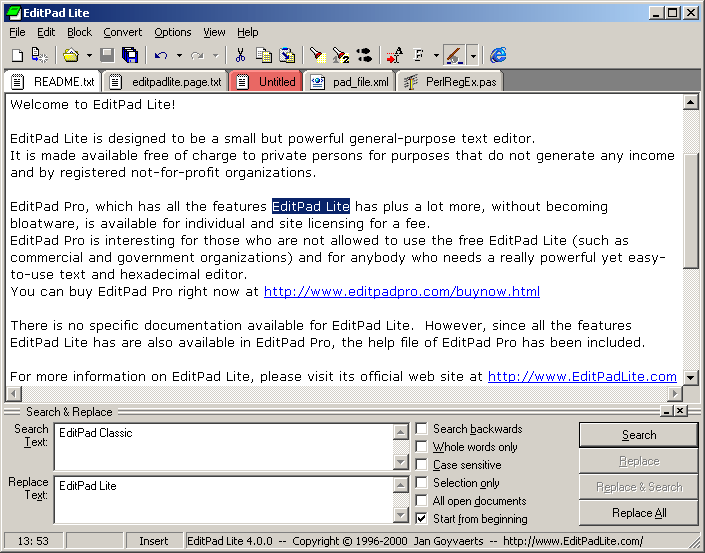Image resolution: width=705 pixels, height=553 pixels.
Task: Click the horizontal scrollbar's left arrow
Action: coord(13,394)
